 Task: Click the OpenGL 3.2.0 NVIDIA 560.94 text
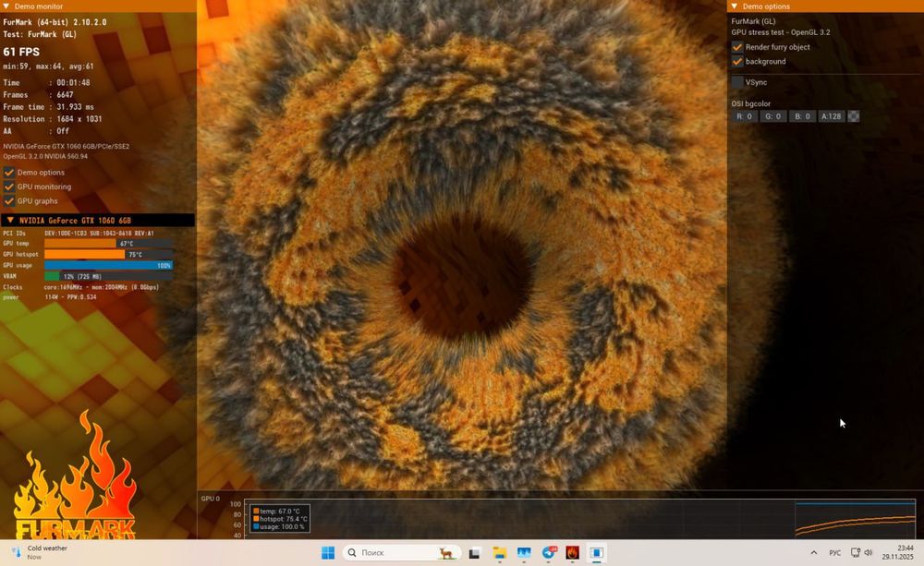(45, 157)
